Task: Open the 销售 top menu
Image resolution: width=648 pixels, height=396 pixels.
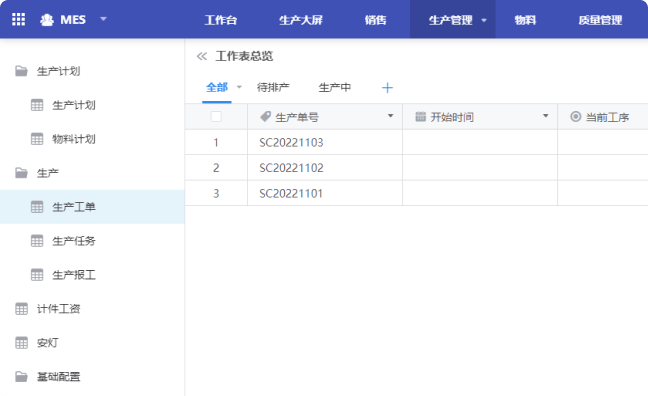Action: 375,20
